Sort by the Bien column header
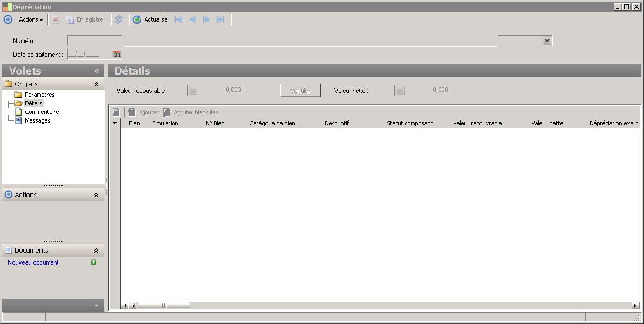The height and width of the screenshot is (324, 644). click(134, 123)
